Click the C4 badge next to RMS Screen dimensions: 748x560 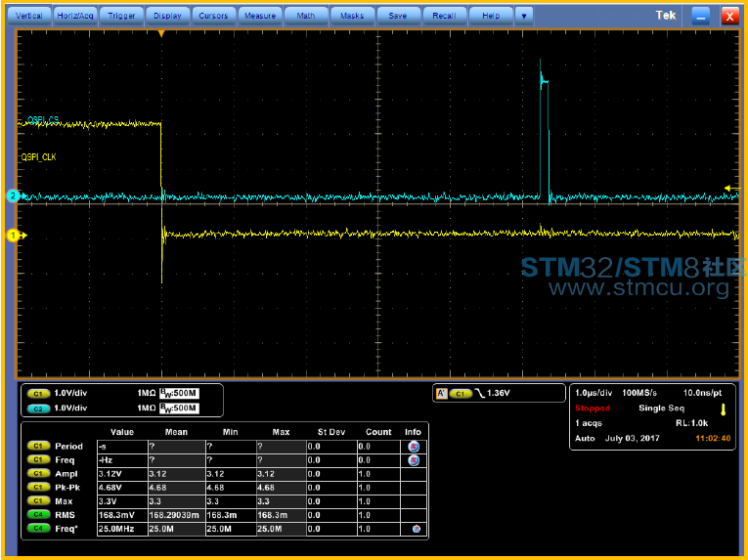[40, 514]
